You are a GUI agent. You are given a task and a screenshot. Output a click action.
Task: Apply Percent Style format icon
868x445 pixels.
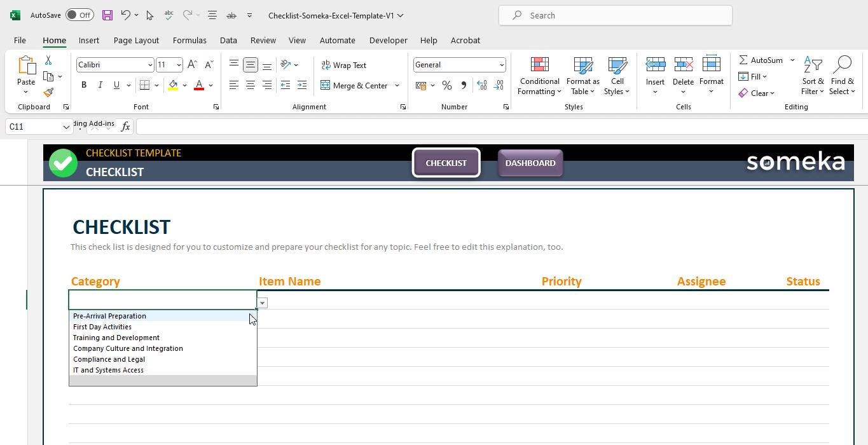[447, 85]
